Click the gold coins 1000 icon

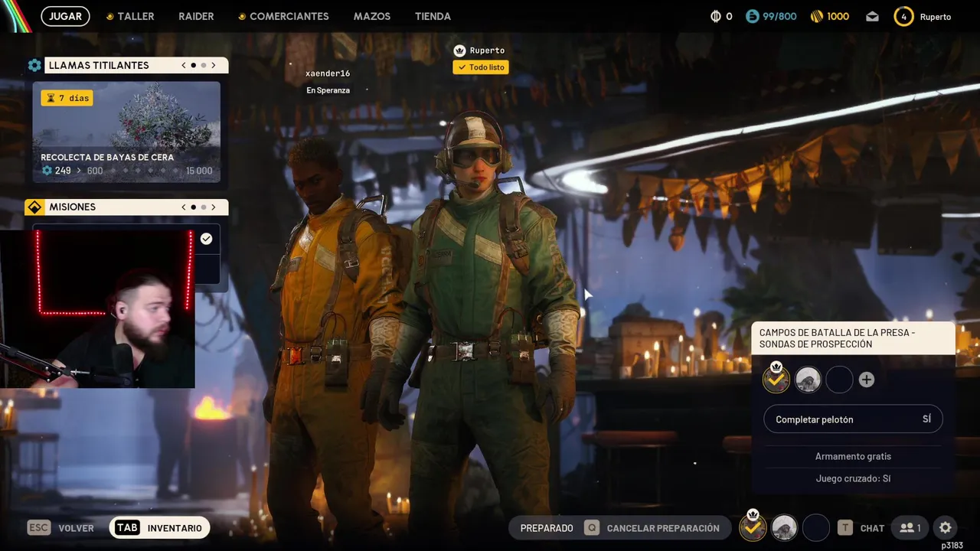(817, 16)
